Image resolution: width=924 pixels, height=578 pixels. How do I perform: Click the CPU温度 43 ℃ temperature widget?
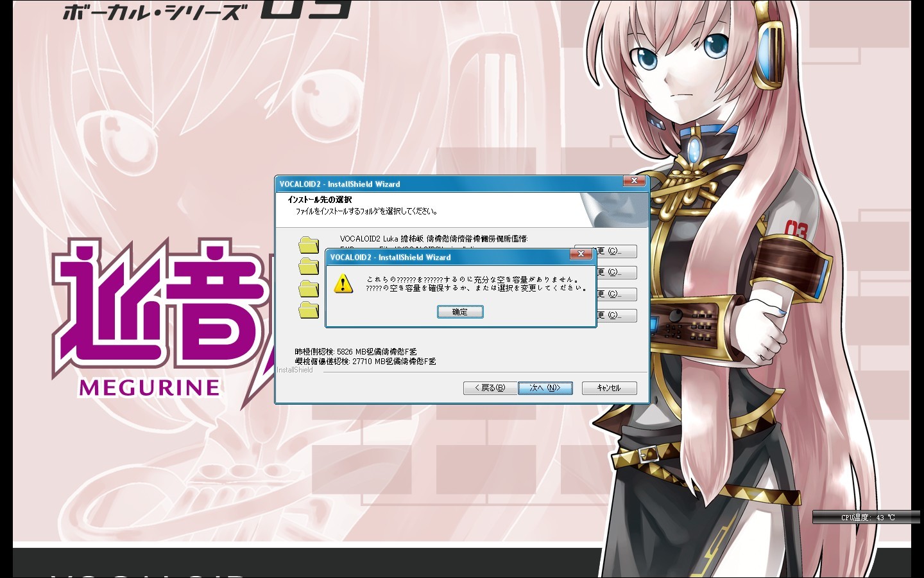(x=866, y=517)
